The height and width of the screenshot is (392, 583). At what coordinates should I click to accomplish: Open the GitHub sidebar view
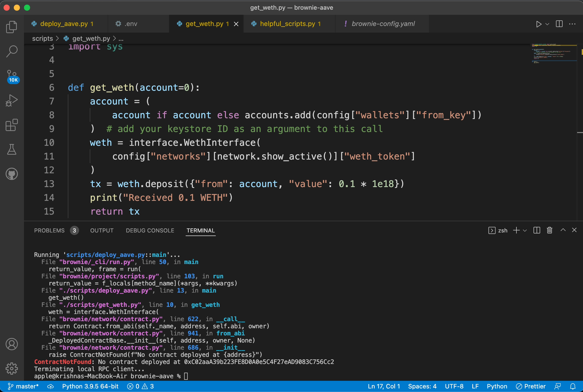tap(11, 174)
